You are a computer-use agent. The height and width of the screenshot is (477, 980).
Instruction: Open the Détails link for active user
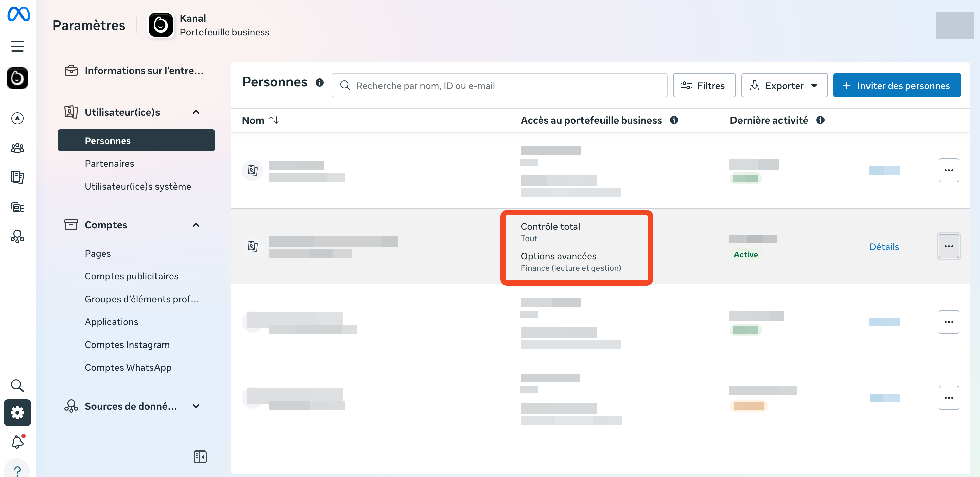coord(884,247)
